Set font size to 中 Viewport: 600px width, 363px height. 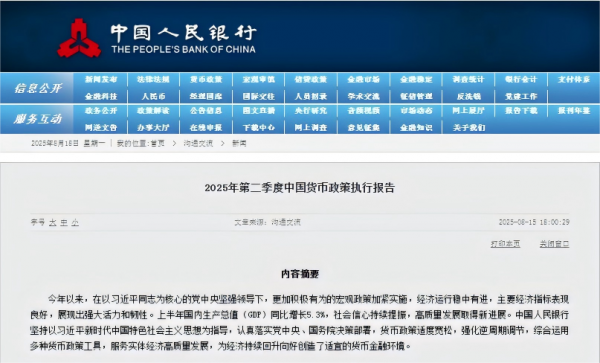click(x=64, y=222)
